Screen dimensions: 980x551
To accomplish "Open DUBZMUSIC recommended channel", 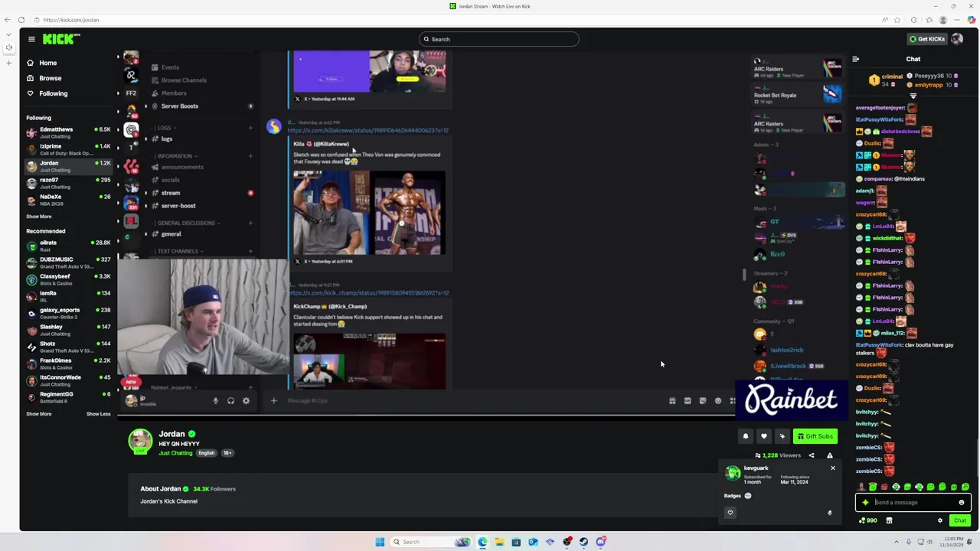I will coord(69,262).
